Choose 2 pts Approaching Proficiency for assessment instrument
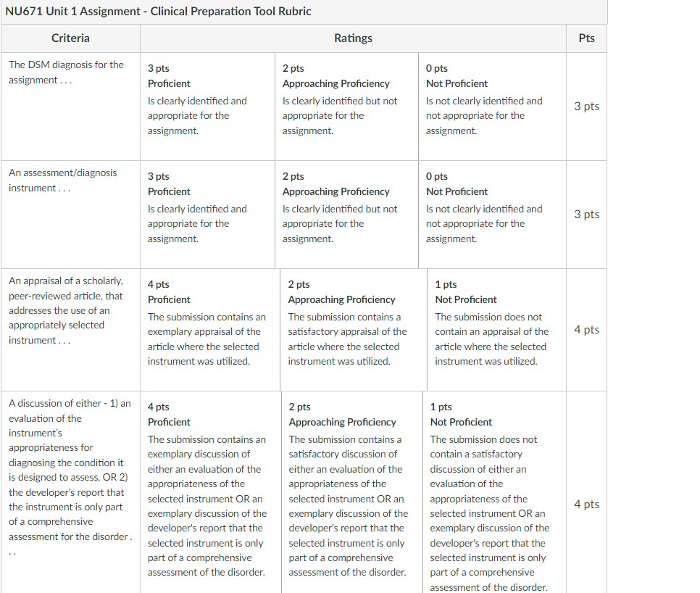700x593 pixels. point(346,215)
